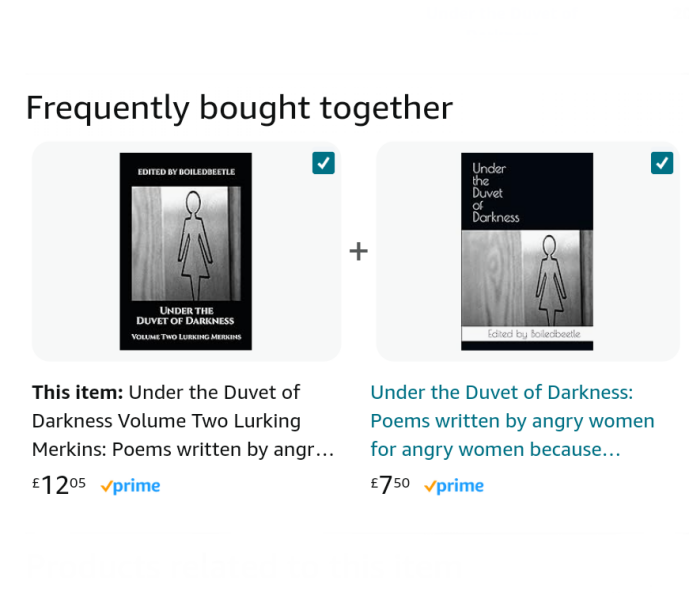Viewport: 689px width, 600px height.
Task: Click the blue 'prime' word beside £12.05
Action: pos(137,487)
